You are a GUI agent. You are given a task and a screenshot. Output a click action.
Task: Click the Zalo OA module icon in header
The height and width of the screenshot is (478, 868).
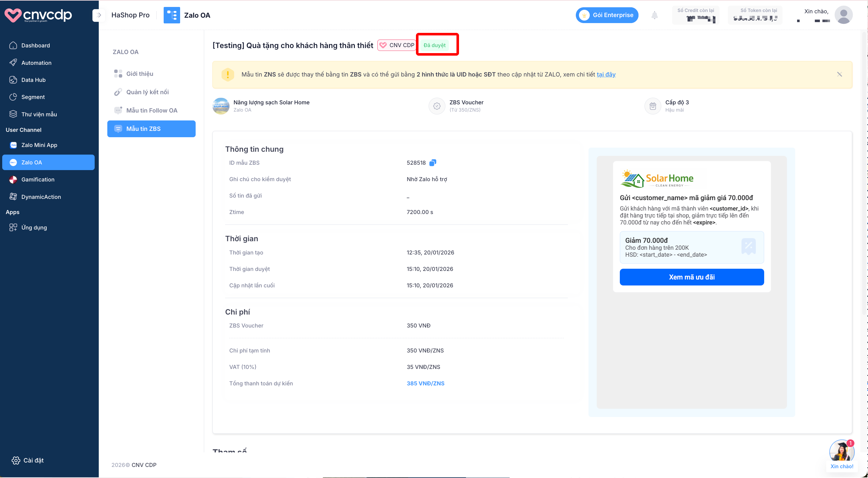(x=172, y=15)
